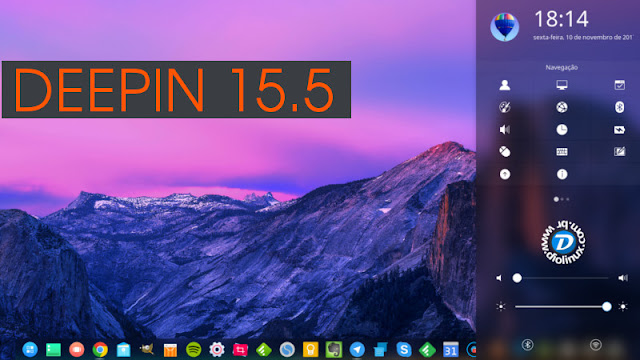Open the green multitasking view dock icon
Viewport: 640px width, 360px height.
coord(53,349)
